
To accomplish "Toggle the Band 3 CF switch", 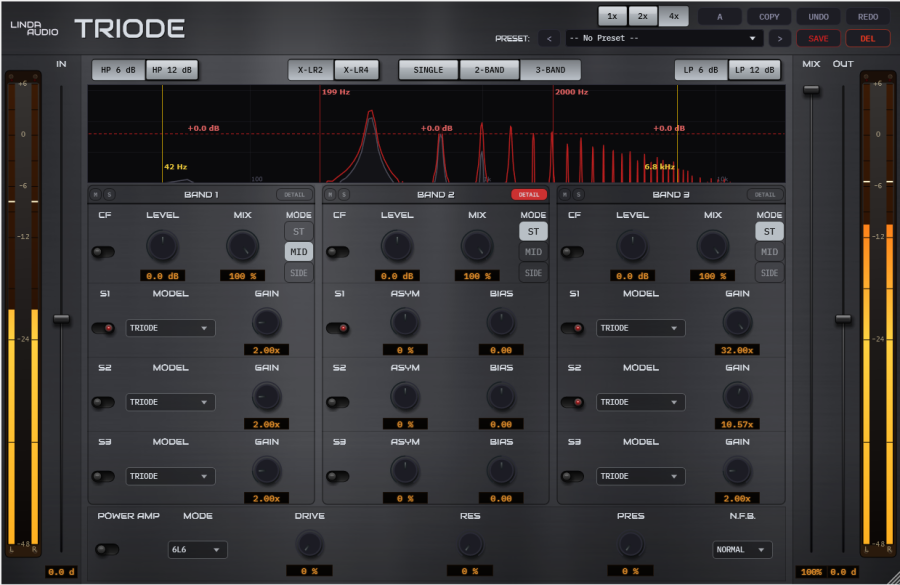I will (x=573, y=252).
